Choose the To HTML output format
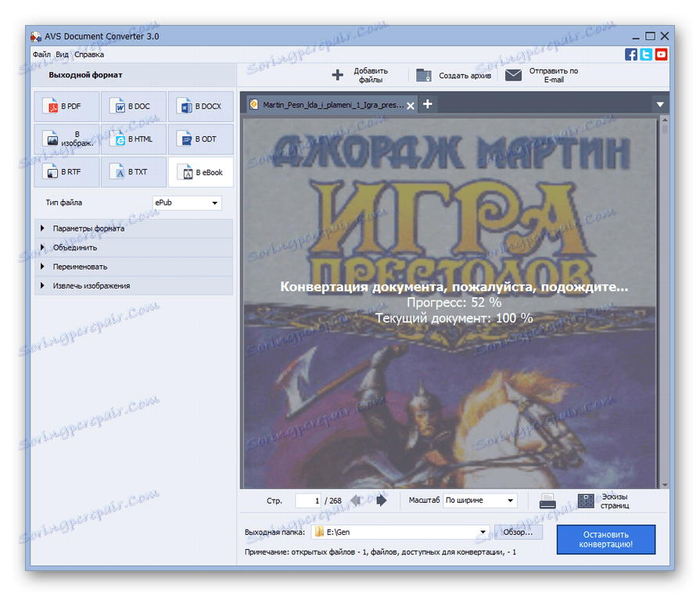 (x=134, y=139)
